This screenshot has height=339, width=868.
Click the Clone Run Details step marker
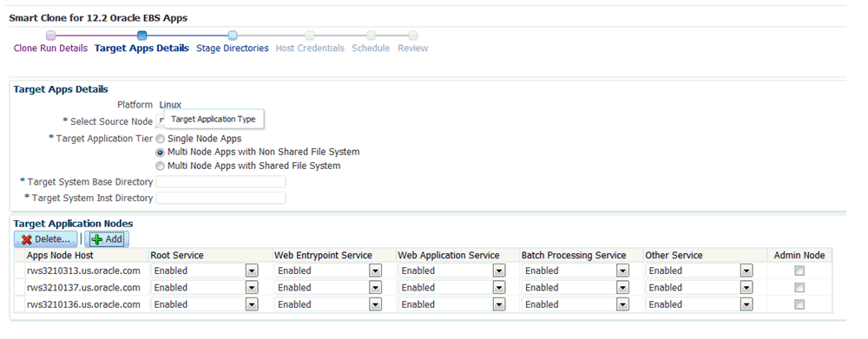point(50,36)
